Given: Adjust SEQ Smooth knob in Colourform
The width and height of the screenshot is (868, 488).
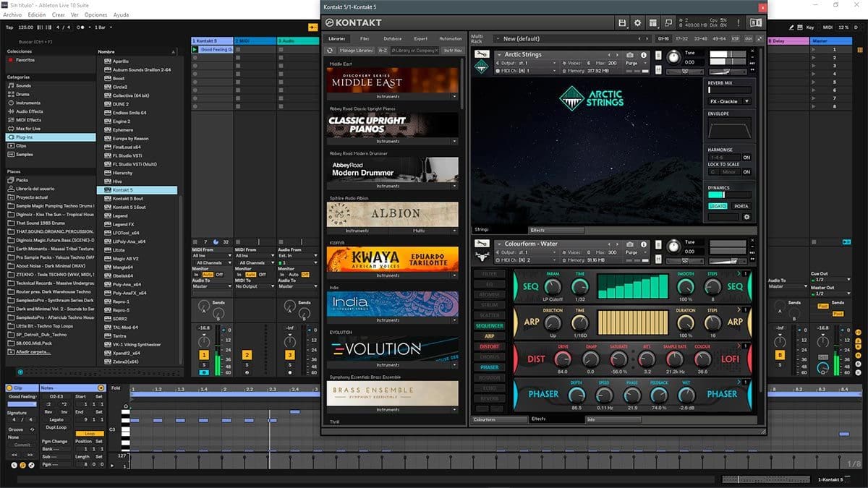Looking at the screenshot, I should [x=685, y=287].
